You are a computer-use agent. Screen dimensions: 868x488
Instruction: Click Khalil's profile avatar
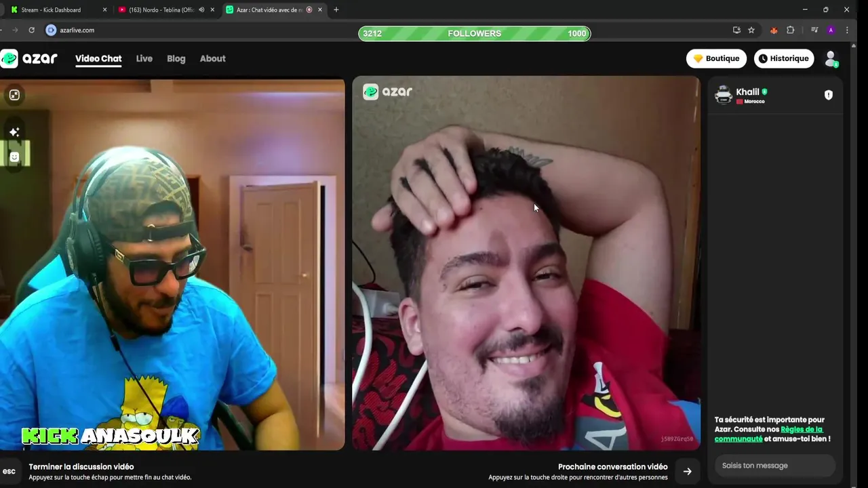click(x=724, y=95)
